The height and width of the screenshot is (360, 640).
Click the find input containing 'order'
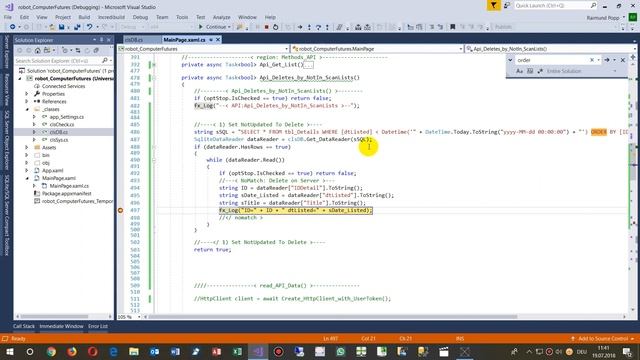[x=552, y=60]
